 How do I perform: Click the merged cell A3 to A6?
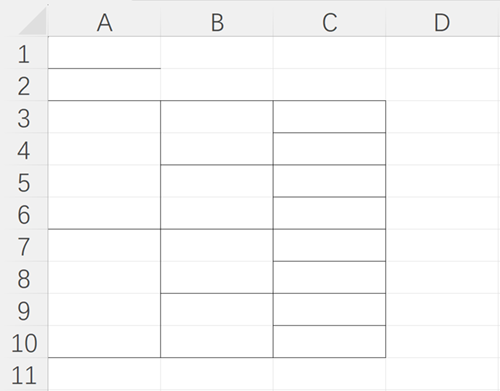(104, 165)
